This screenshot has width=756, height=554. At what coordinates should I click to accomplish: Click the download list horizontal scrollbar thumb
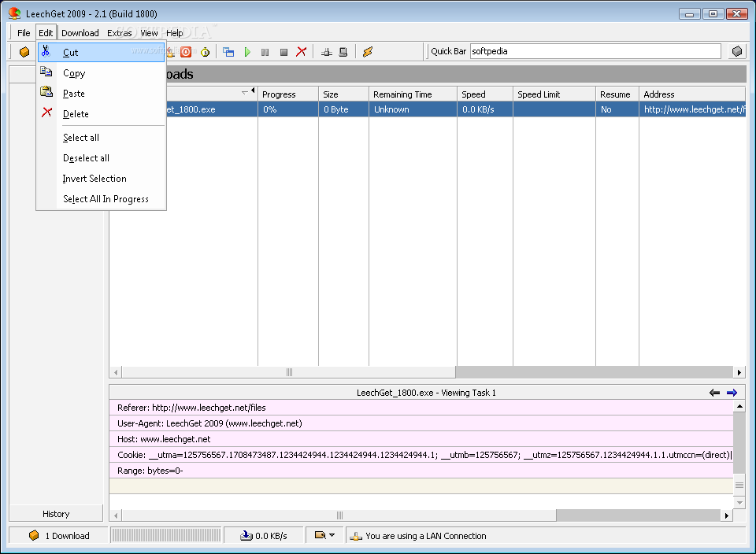tap(289, 372)
